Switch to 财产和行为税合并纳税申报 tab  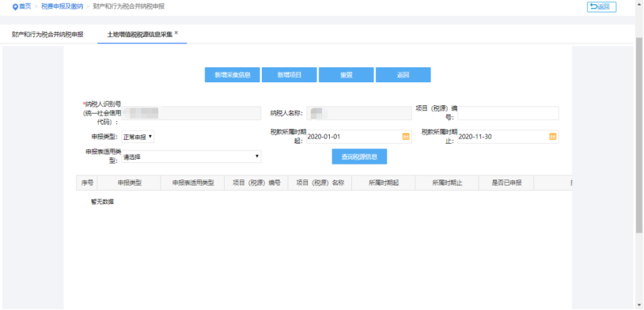[x=47, y=35]
